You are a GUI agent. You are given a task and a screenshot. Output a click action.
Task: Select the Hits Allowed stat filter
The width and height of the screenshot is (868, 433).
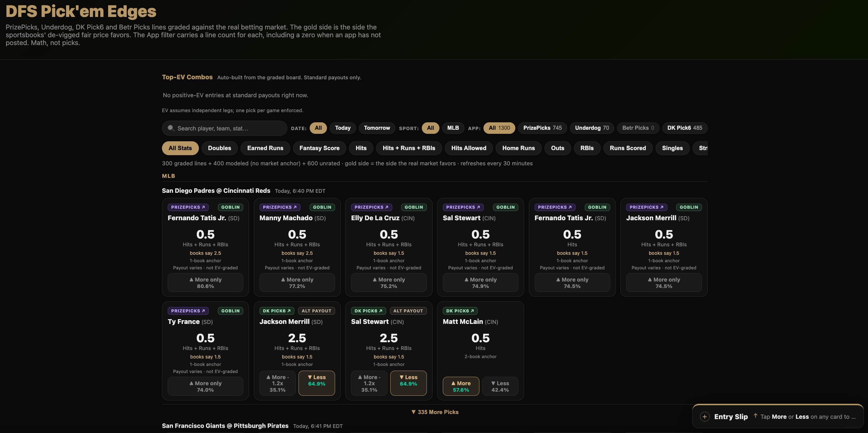tap(469, 148)
